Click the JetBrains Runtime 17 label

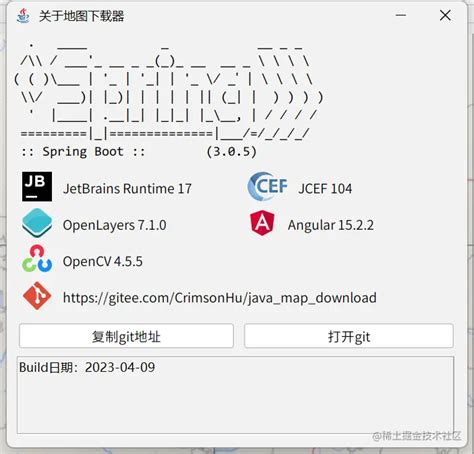[127, 189]
